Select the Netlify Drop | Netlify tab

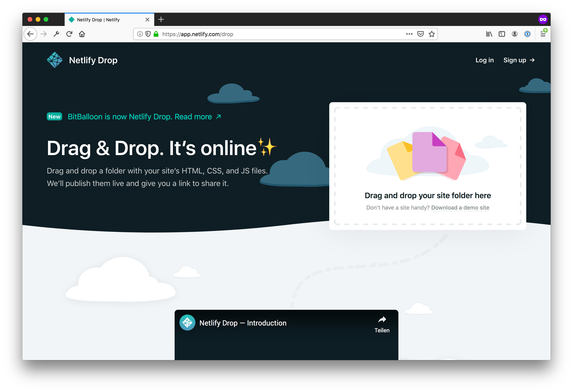[109, 20]
